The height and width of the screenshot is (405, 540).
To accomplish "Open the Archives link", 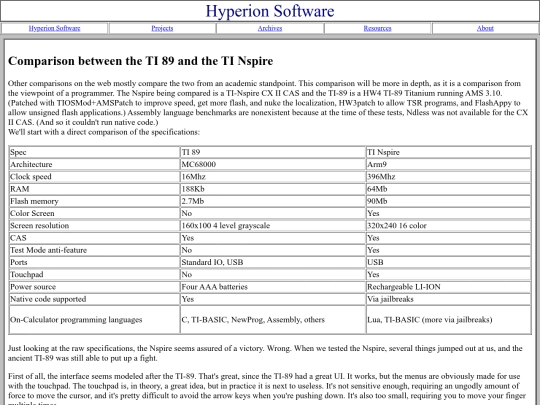I will (x=270, y=28).
